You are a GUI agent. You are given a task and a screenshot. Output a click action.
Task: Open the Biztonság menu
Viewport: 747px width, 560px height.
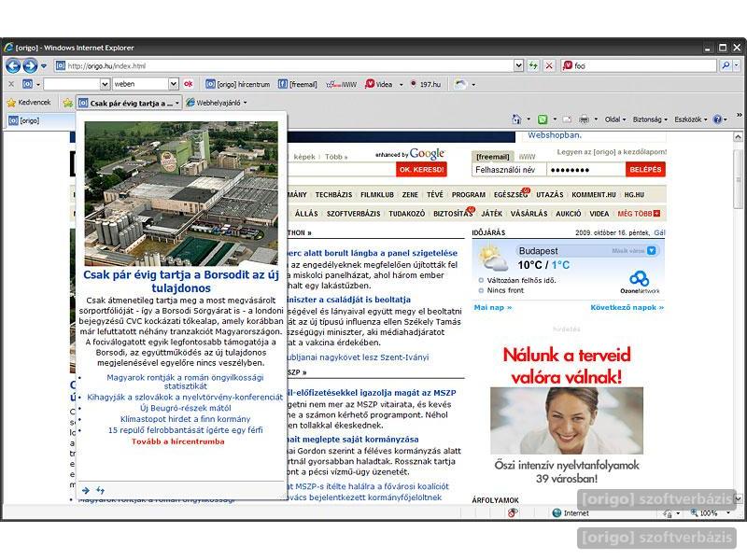click(650, 119)
